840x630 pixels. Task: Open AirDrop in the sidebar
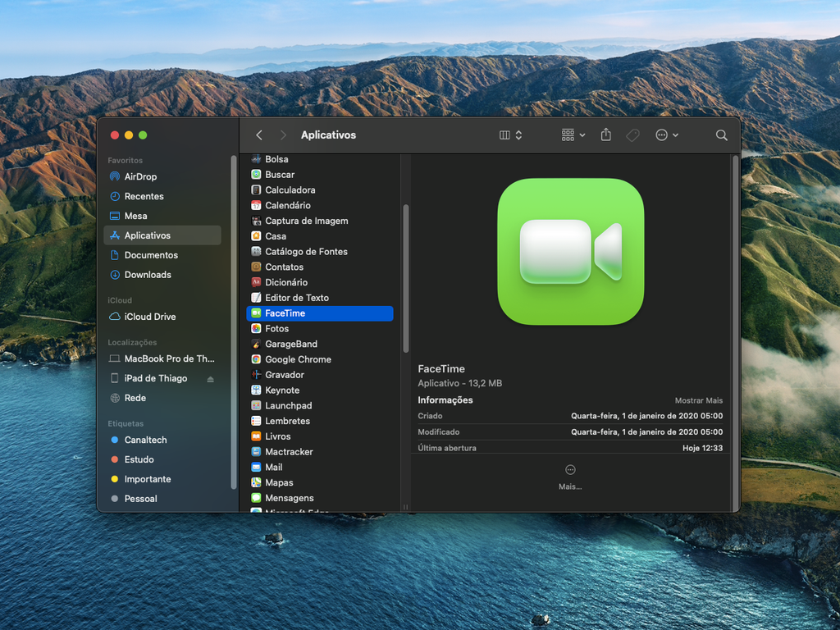pyautogui.click(x=162, y=176)
